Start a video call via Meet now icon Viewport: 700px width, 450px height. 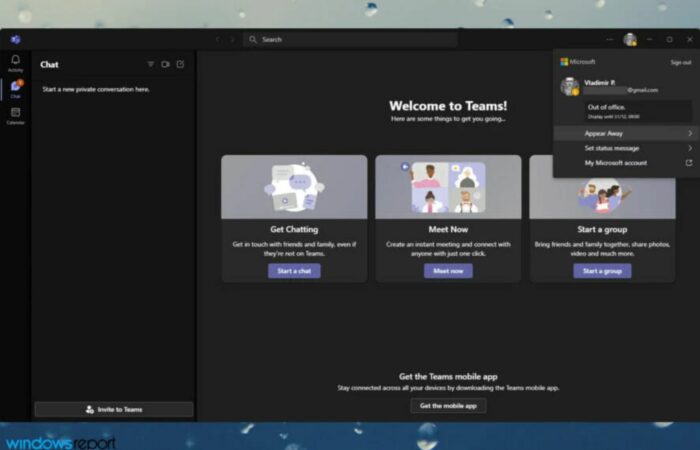click(x=166, y=64)
